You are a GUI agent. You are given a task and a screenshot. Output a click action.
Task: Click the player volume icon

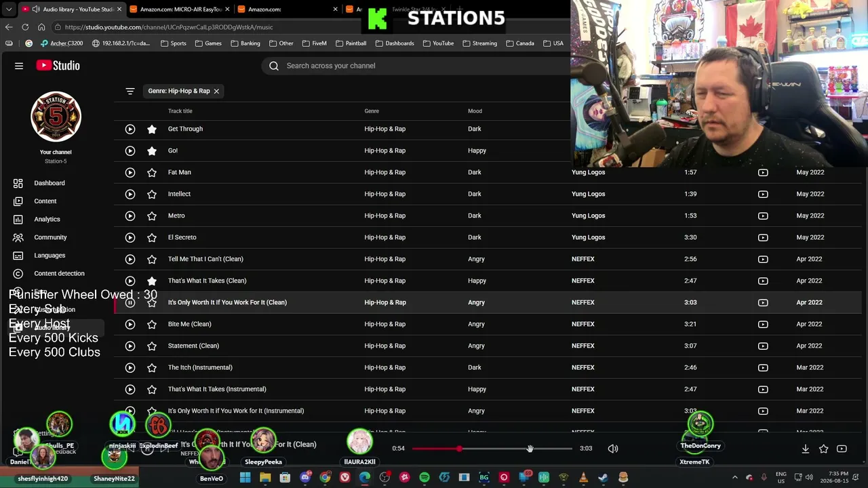tap(613, 449)
